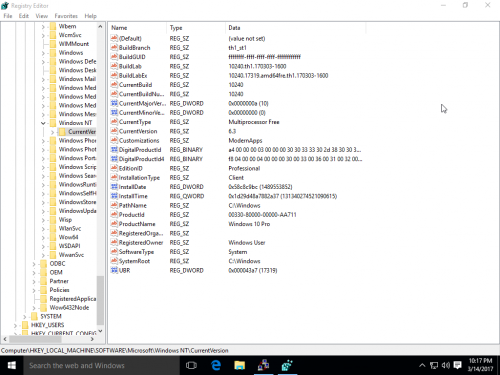Open File Explorer from the taskbar
500x375 pixels.
tap(239, 365)
